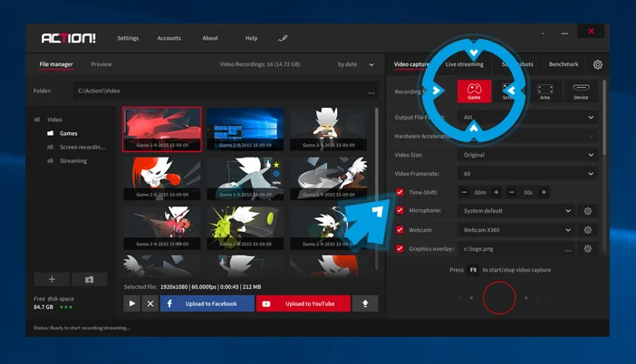
Task: Click 'Video Recordings: 16 (14.72 GB)' text
Action: click(260, 64)
